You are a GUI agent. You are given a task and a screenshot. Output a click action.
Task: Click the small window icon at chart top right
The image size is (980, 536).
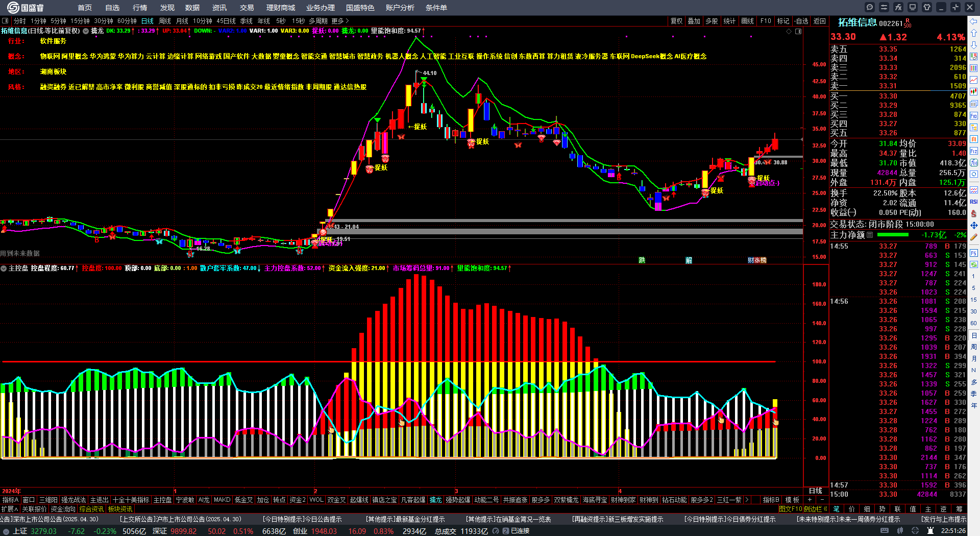coord(798,31)
